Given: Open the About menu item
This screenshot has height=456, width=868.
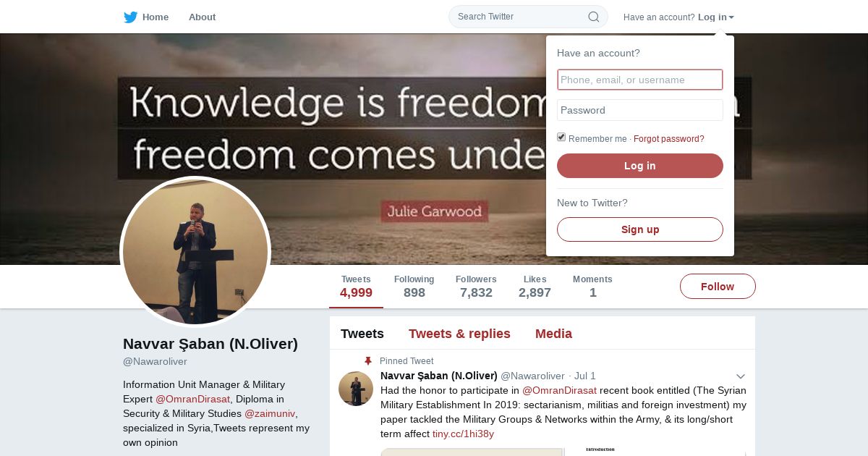Looking at the screenshot, I should tap(202, 17).
